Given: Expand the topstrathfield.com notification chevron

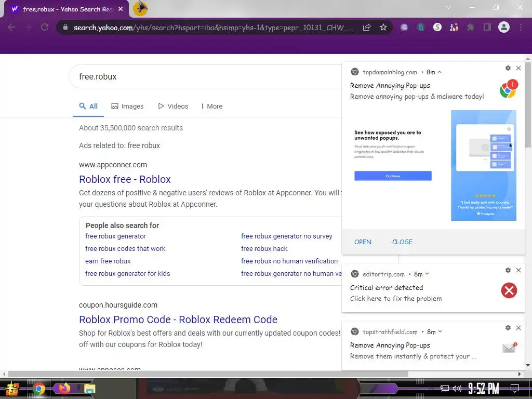Looking at the screenshot, I should tap(440, 331).
